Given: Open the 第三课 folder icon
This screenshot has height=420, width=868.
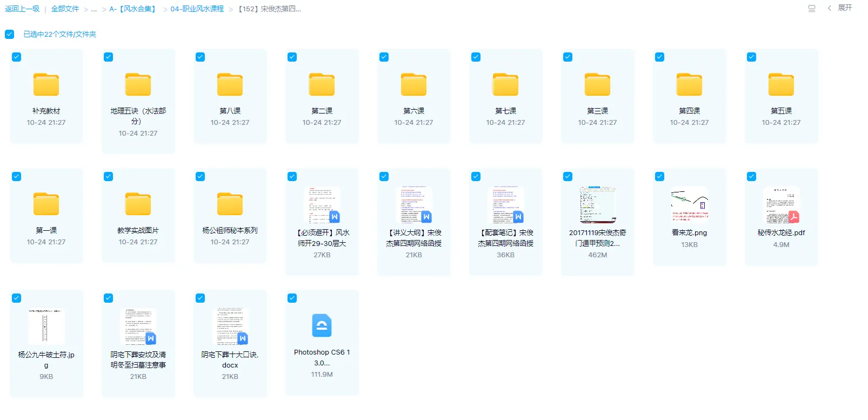Looking at the screenshot, I should 597,84.
